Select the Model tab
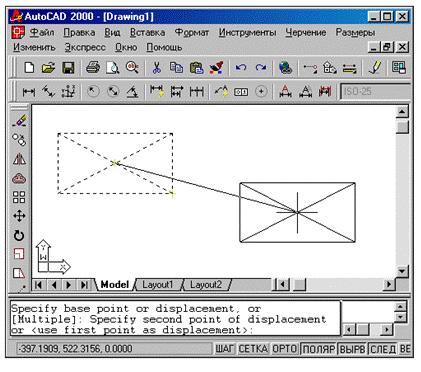The height and width of the screenshot is (372, 421). [115, 285]
